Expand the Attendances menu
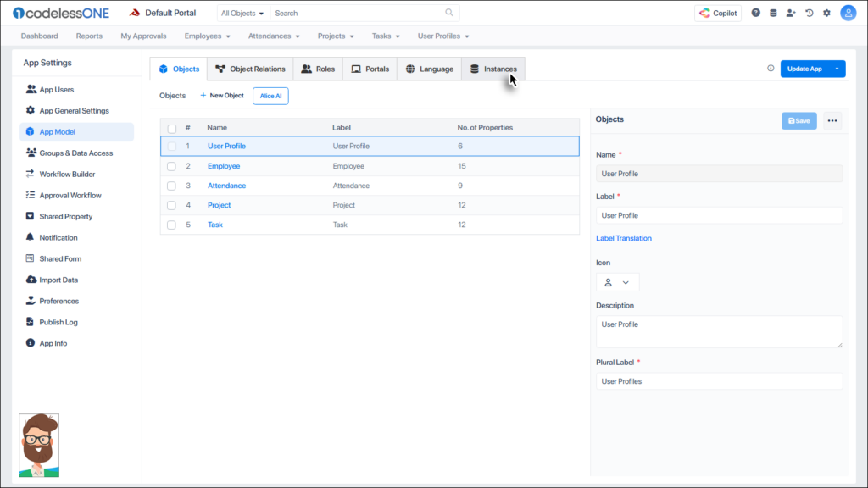 pyautogui.click(x=274, y=36)
